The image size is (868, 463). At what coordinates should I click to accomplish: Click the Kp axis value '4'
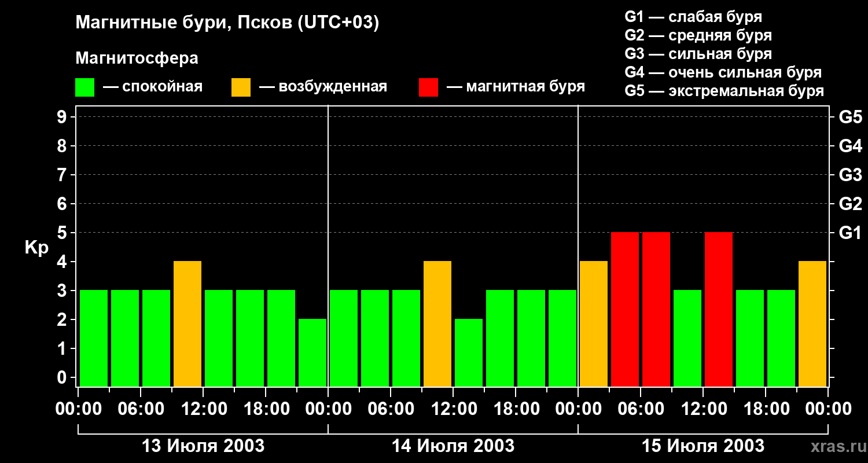tap(63, 262)
